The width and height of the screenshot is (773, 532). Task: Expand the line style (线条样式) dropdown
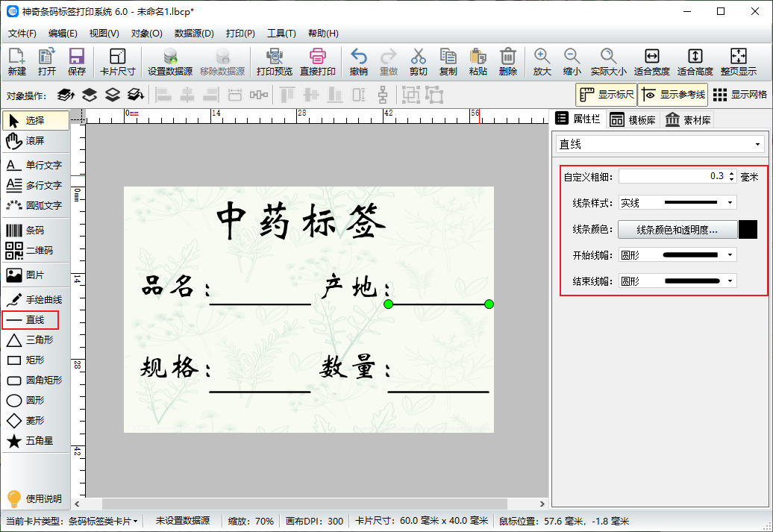tap(677, 203)
